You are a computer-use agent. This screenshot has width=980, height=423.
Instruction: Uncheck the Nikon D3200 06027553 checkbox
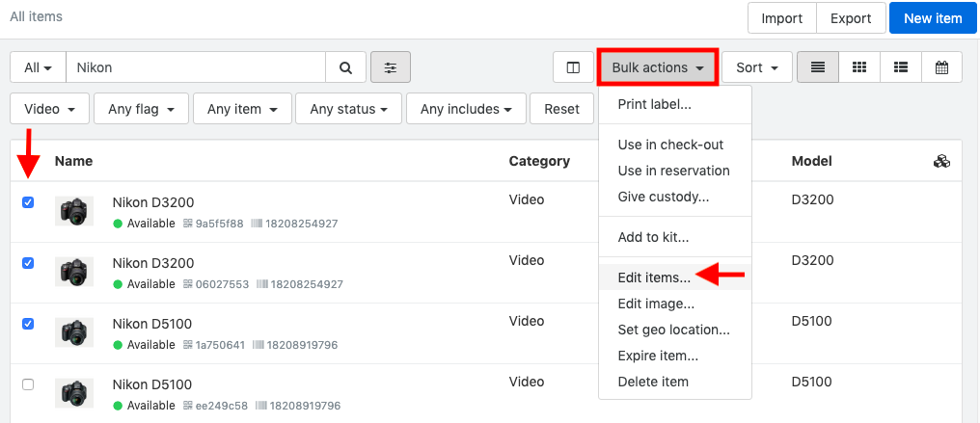pos(28,263)
